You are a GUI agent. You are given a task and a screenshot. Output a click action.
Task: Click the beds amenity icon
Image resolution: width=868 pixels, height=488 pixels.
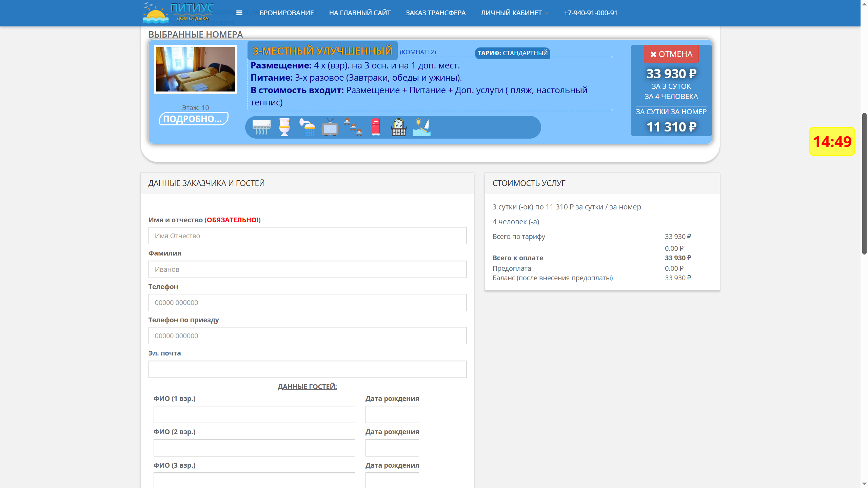353,127
